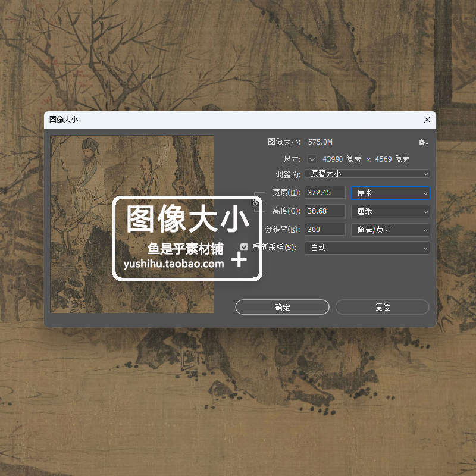Click the 图像大小 575.0M value text

click(320, 142)
